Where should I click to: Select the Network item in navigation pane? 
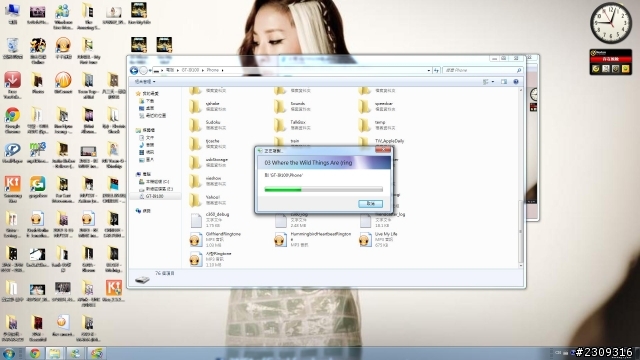coord(143,211)
